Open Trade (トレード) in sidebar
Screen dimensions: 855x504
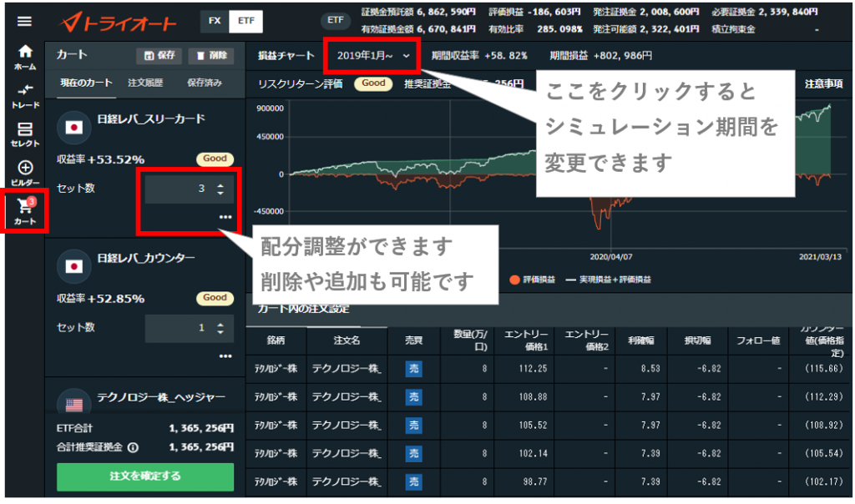(x=25, y=96)
